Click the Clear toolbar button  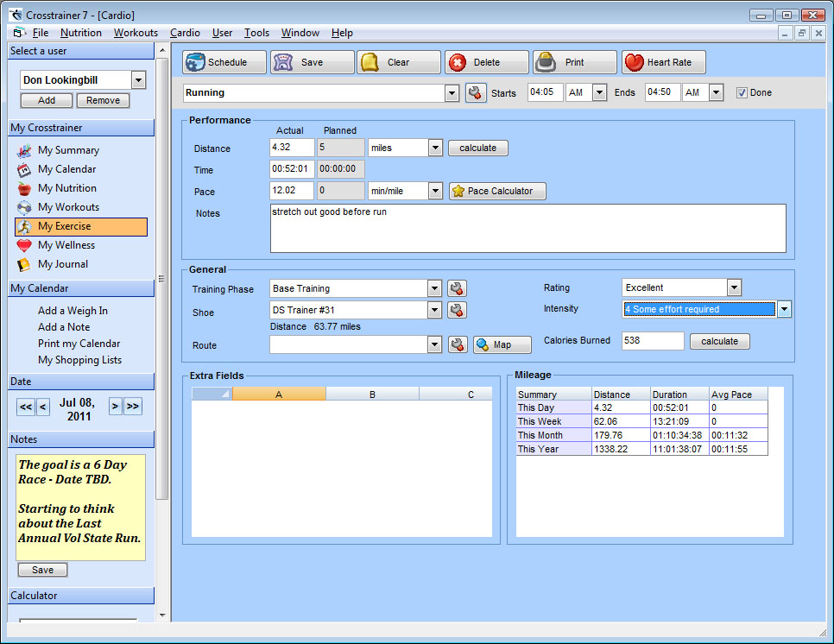399,62
